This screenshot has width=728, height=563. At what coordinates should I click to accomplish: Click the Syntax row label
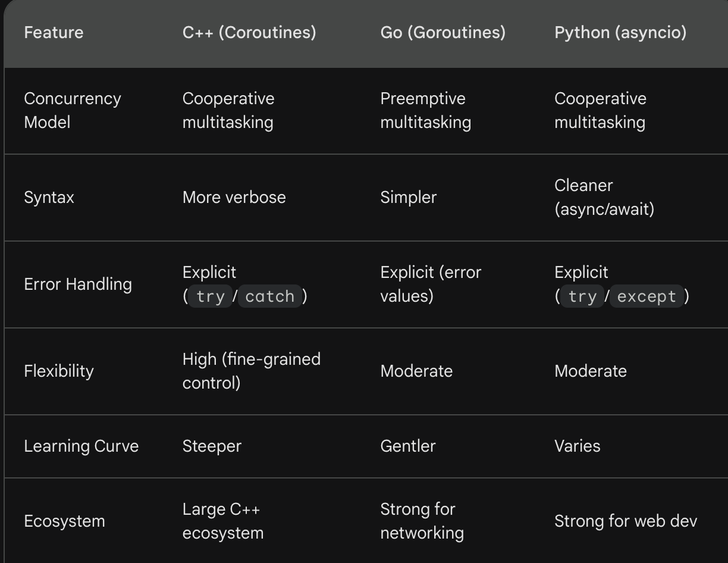49,198
